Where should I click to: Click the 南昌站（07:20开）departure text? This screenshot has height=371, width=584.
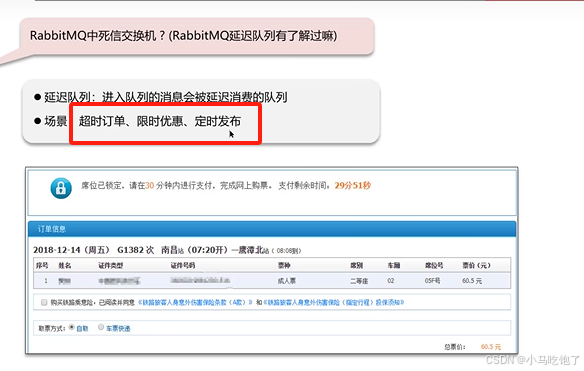click(x=194, y=250)
